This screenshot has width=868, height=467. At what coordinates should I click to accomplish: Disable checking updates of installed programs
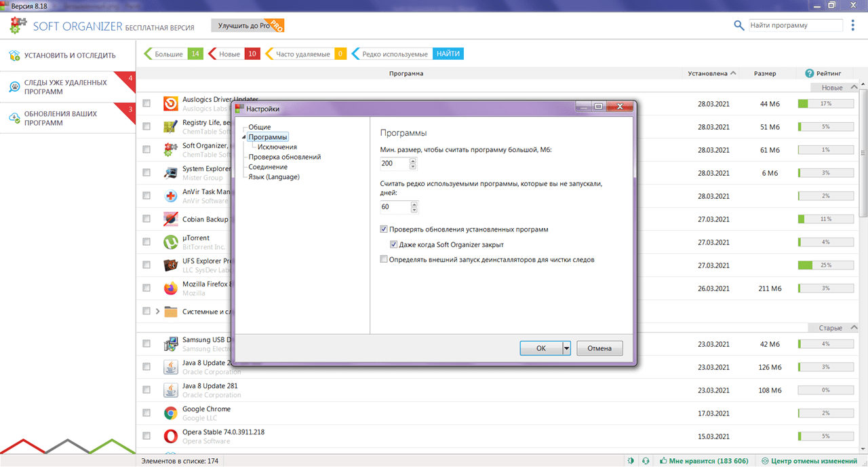pos(384,229)
